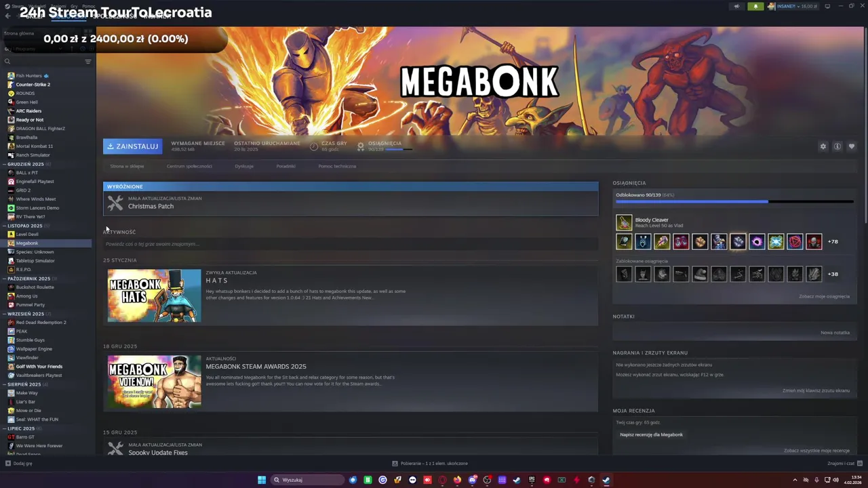
Task: Click the Christmas Patch wrench icon
Action: tap(115, 203)
